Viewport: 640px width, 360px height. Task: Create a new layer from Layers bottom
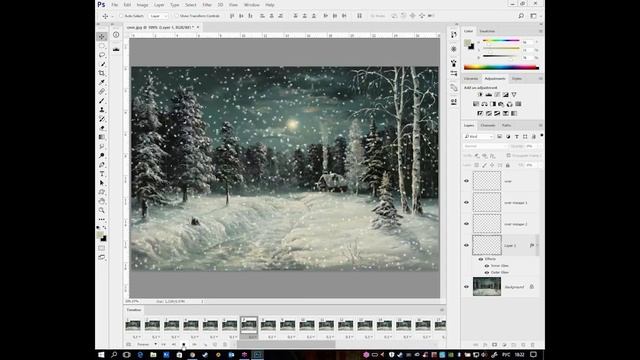tap(523, 345)
